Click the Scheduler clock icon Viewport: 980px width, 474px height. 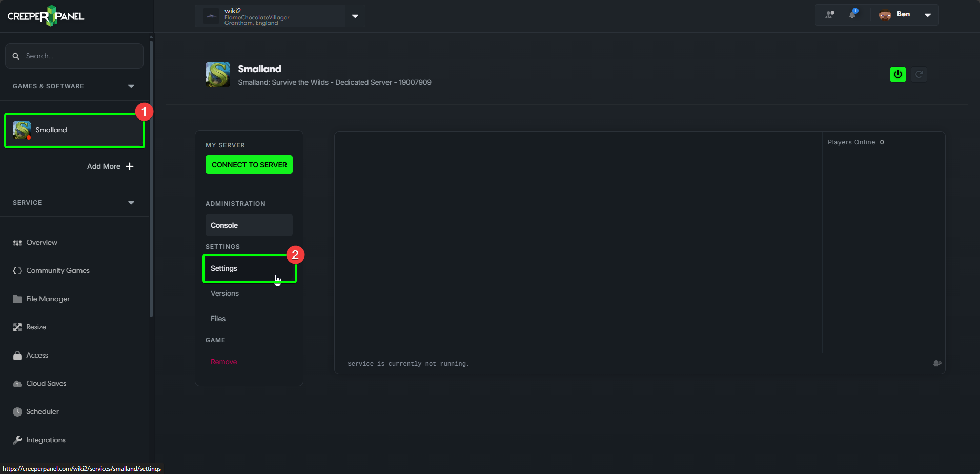(x=17, y=412)
